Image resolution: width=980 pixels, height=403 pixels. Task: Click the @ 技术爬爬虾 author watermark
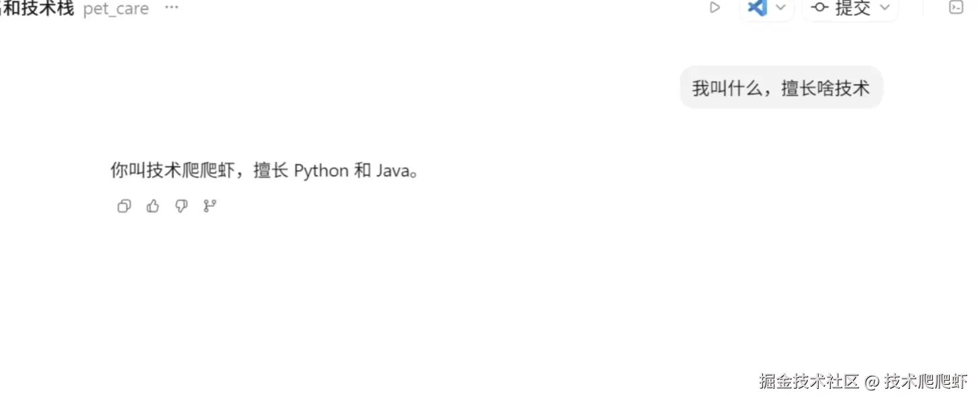click(x=916, y=382)
